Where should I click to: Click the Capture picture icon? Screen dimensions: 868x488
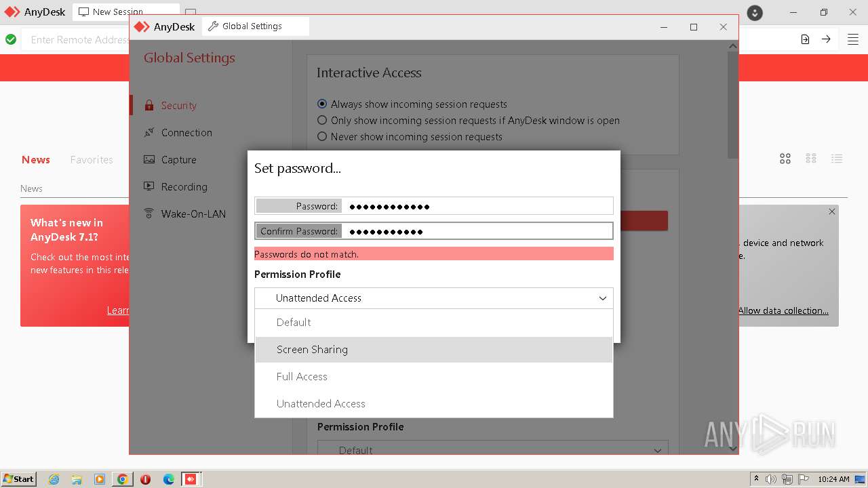click(x=149, y=160)
